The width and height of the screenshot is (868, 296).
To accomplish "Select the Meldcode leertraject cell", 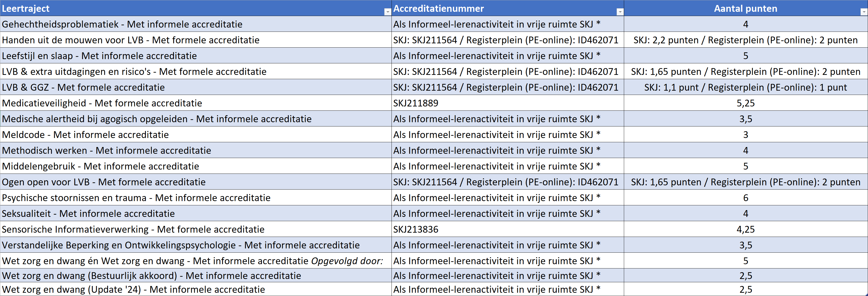I will tap(196, 135).
